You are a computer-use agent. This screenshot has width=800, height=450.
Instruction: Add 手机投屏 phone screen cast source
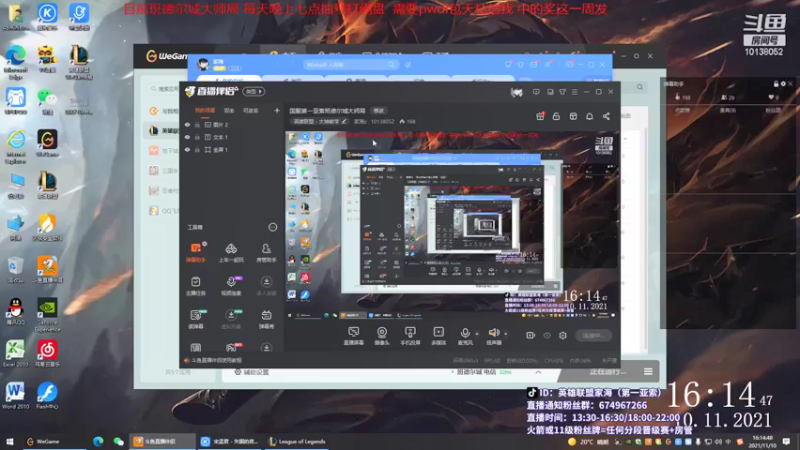pos(410,336)
